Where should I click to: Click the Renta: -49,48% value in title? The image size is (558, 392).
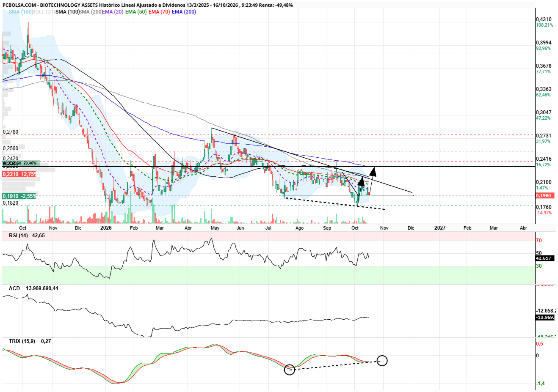pos(275,5)
